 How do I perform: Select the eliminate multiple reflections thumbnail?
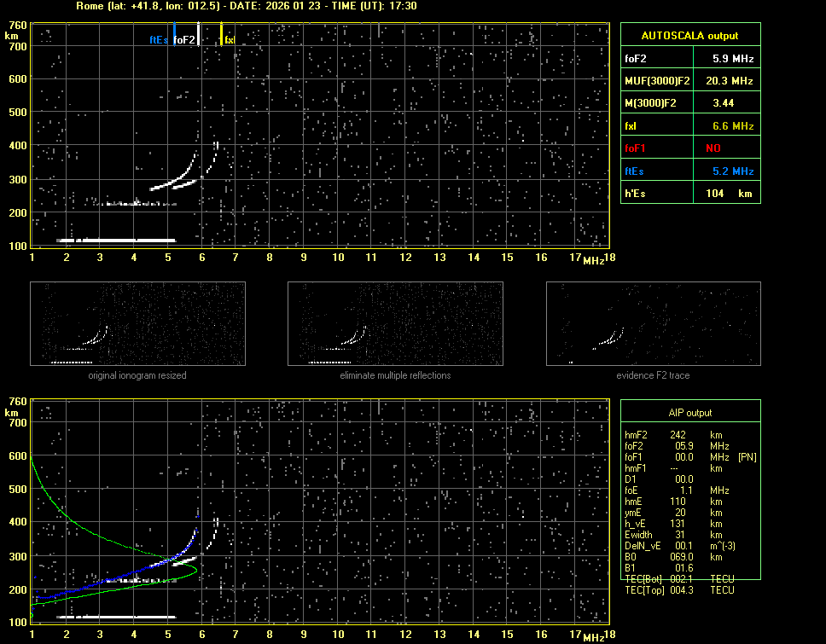click(395, 323)
